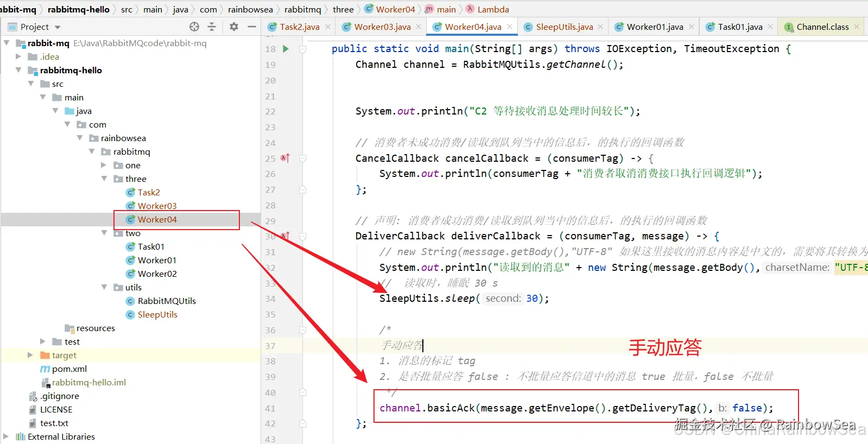Screen dimensions: 868x444
Task: Click the three breadcrumb segment
Action: tap(343, 9)
